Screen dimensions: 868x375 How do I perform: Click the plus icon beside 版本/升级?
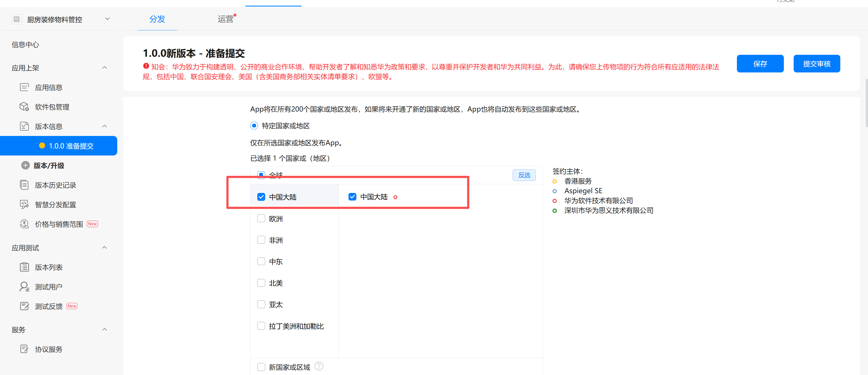[25, 166]
